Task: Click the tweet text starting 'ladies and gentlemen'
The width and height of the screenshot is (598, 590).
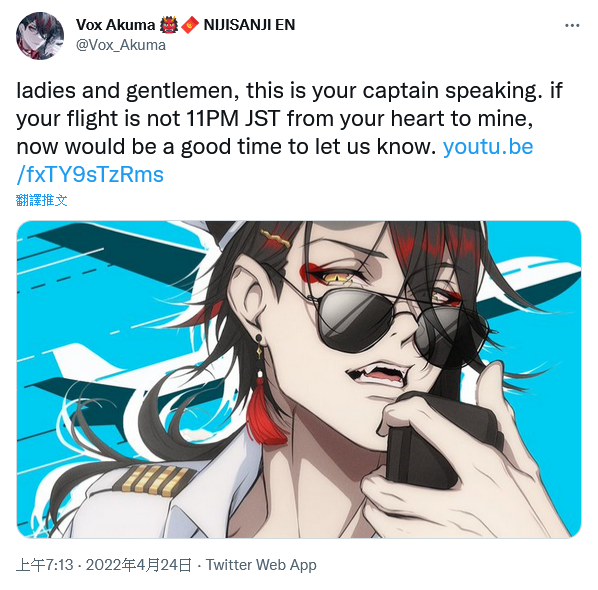Action: [290, 132]
